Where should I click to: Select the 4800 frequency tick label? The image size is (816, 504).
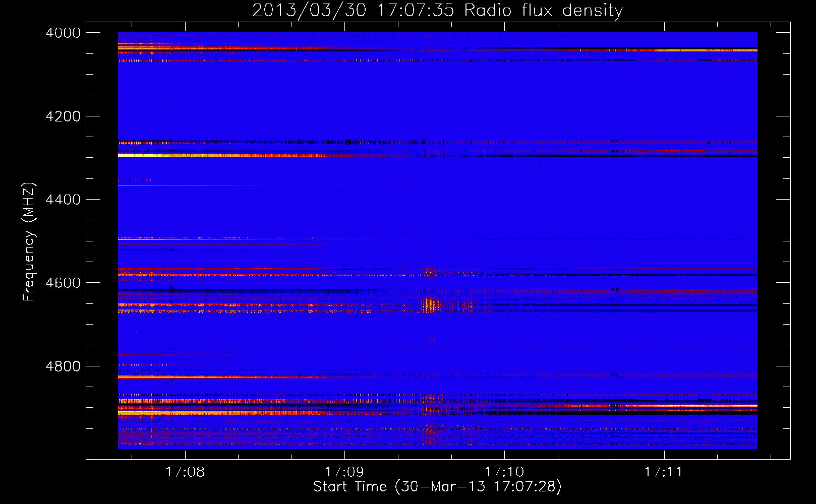[63, 366]
